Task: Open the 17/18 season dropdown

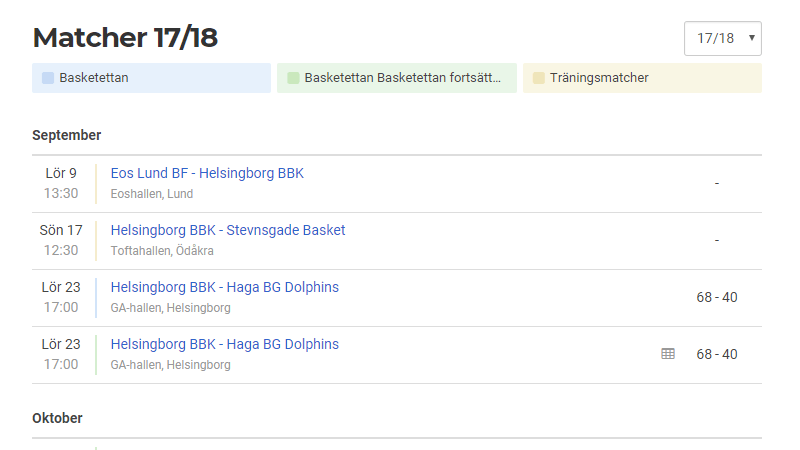Action: click(x=722, y=38)
